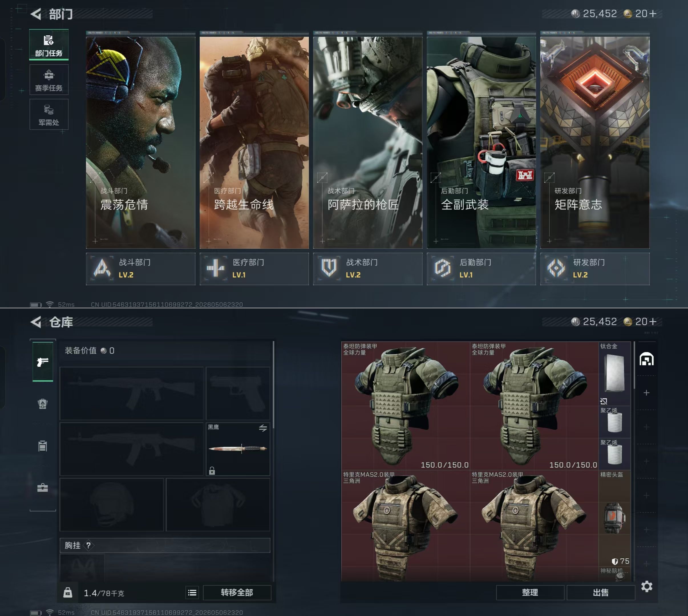Screen dimensions: 688x616
Task: Open the 部门任务 tab
Action: click(49, 45)
